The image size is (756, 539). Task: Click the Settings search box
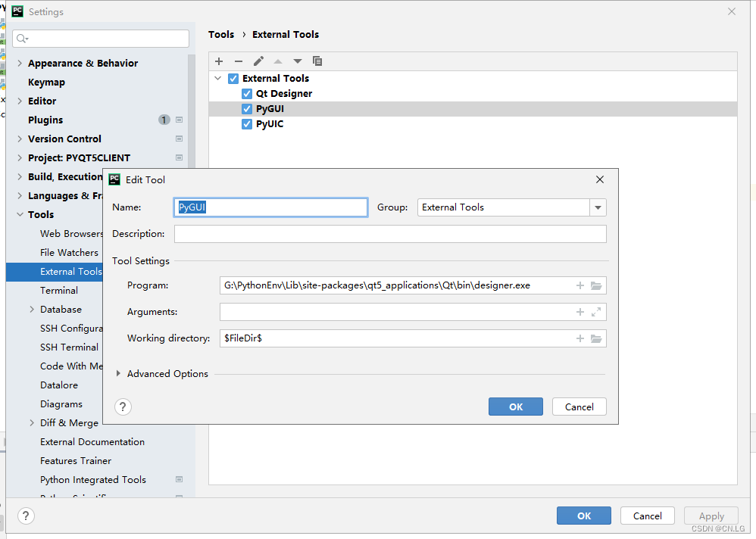pos(101,38)
